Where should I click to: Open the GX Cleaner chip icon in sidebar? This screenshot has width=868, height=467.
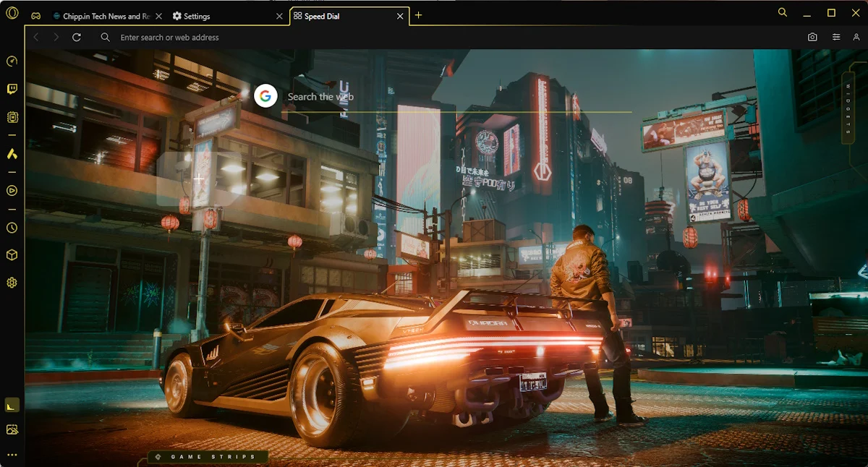[12, 116]
